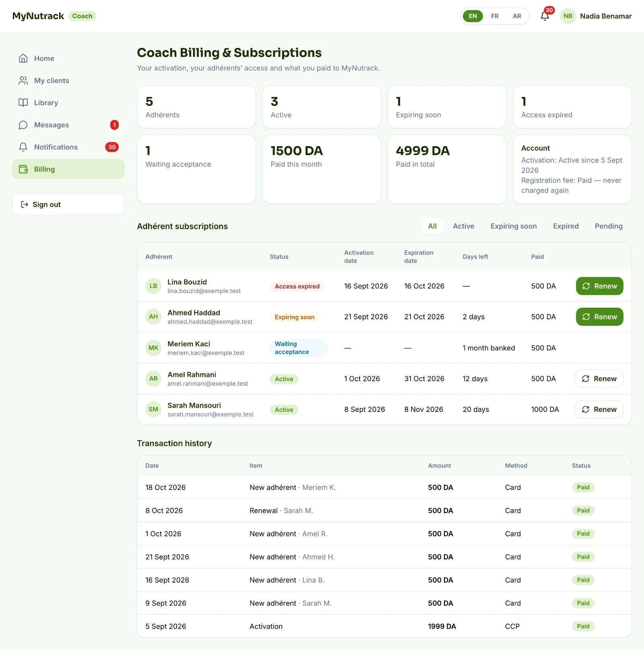Screen dimensions: 644x650
Task: Click the My clients people icon
Action: point(23,81)
